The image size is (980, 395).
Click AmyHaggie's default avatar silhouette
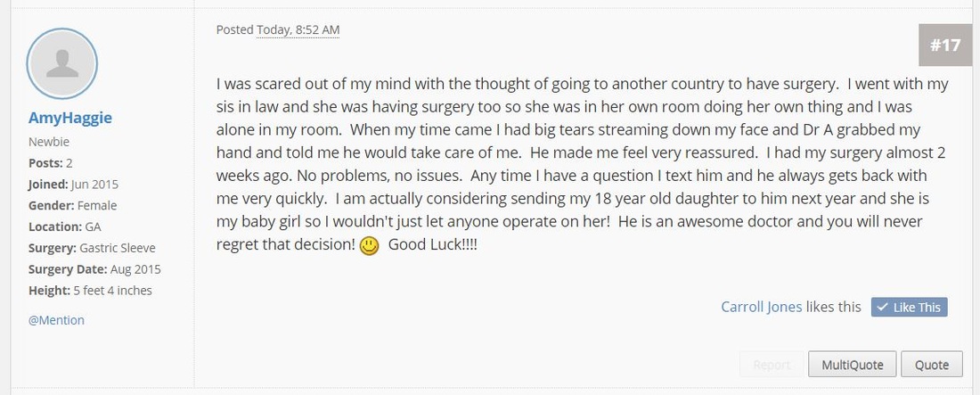point(61,63)
